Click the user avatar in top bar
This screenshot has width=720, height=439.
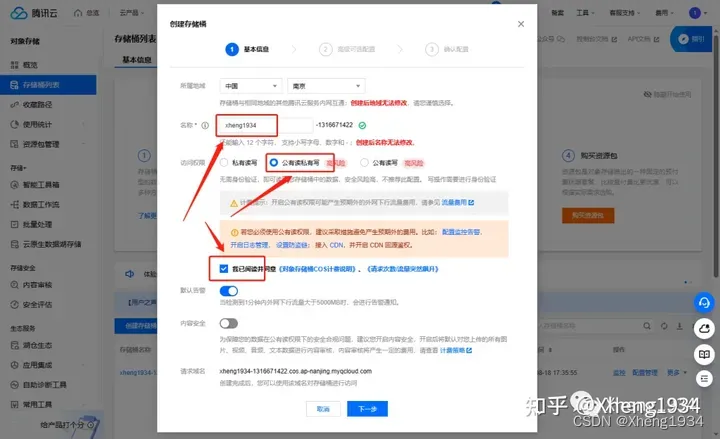695,13
